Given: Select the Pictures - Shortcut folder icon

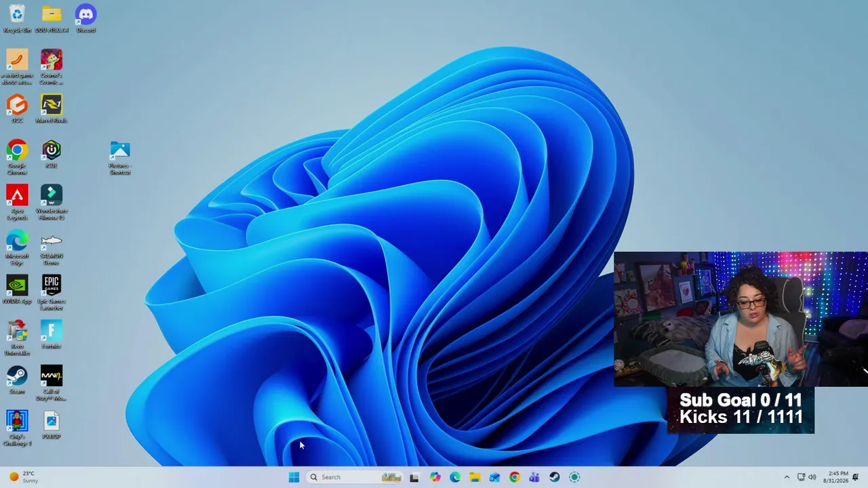Looking at the screenshot, I should (120, 157).
